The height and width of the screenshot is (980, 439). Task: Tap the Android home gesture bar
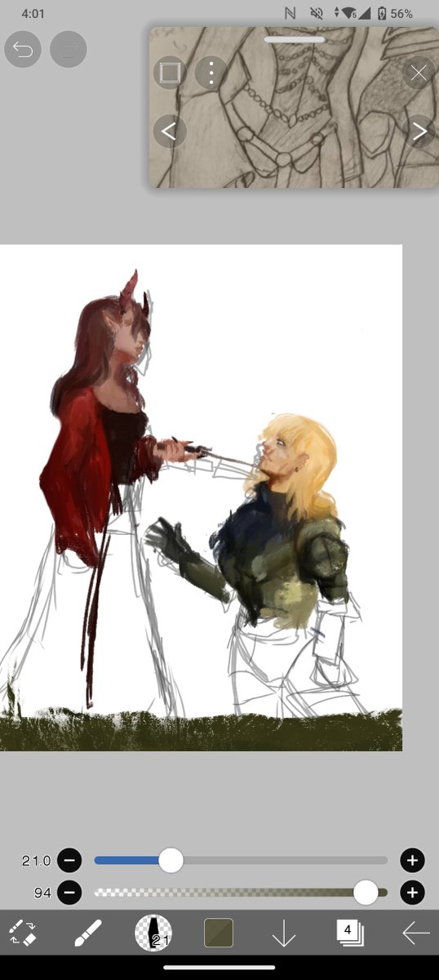(219, 968)
